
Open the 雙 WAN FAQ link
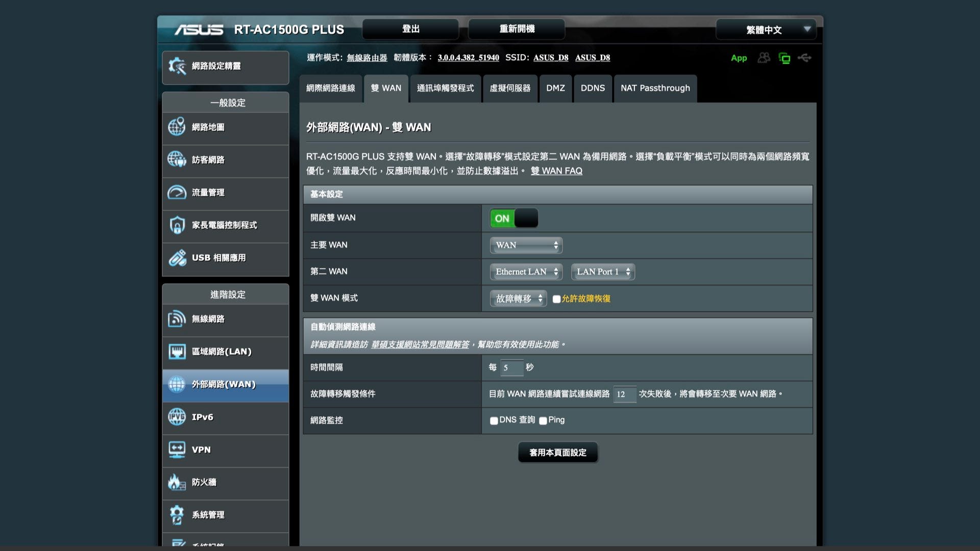556,171
